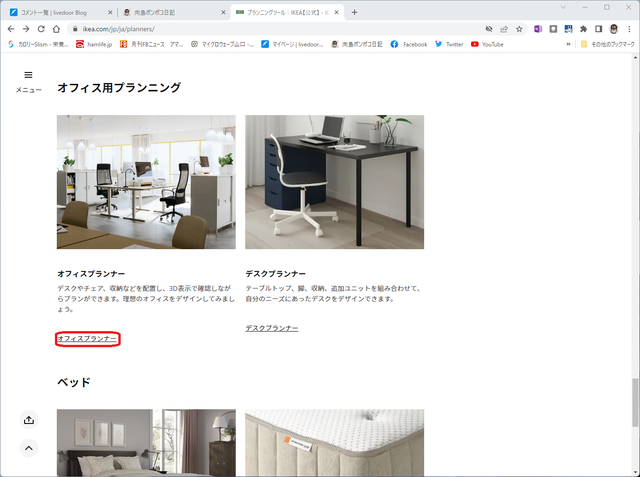The height and width of the screenshot is (477, 640).
Task: Select the IKEA プランニングツール tab
Action: click(x=288, y=13)
